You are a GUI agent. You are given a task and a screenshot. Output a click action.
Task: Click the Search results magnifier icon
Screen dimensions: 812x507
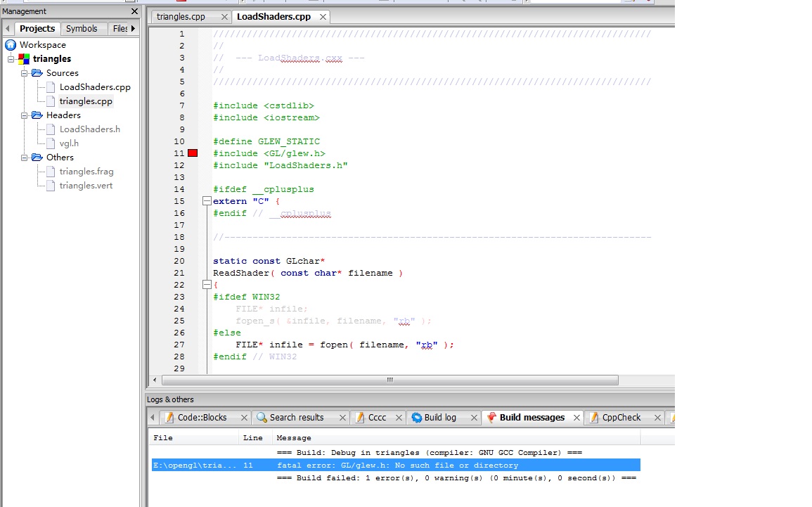262,418
